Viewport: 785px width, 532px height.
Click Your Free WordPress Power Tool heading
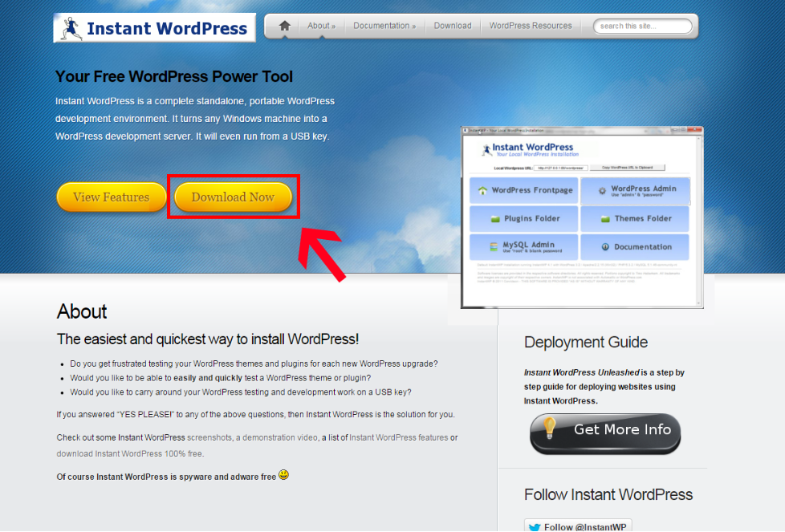coord(174,76)
